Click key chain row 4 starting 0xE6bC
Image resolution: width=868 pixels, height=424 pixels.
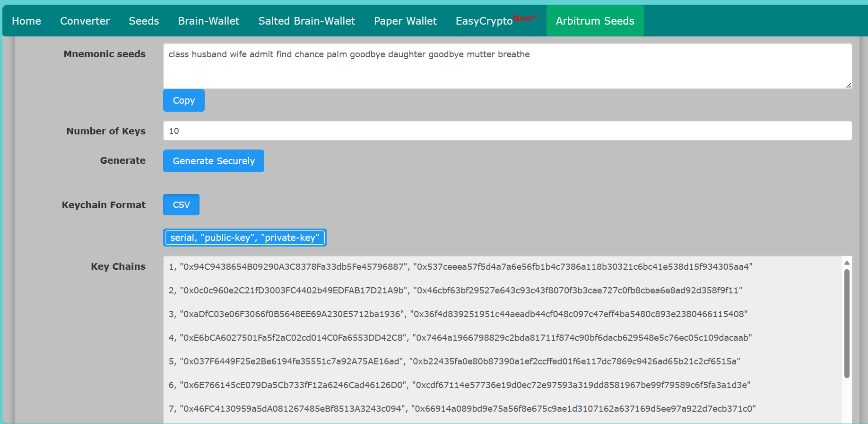pyautogui.click(x=460, y=338)
